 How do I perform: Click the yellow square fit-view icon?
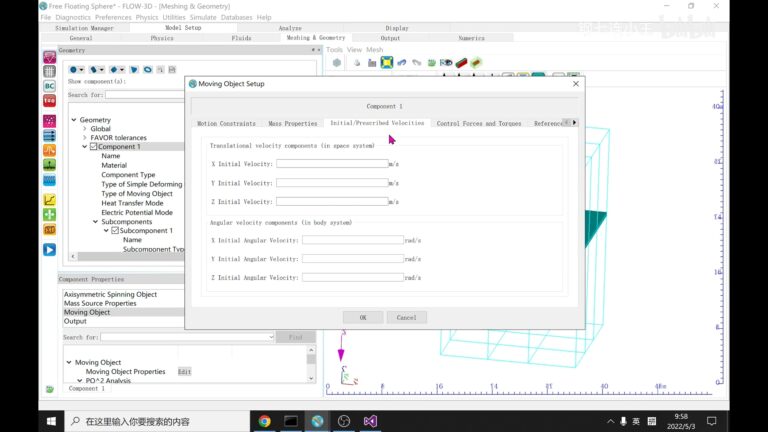point(387,63)
